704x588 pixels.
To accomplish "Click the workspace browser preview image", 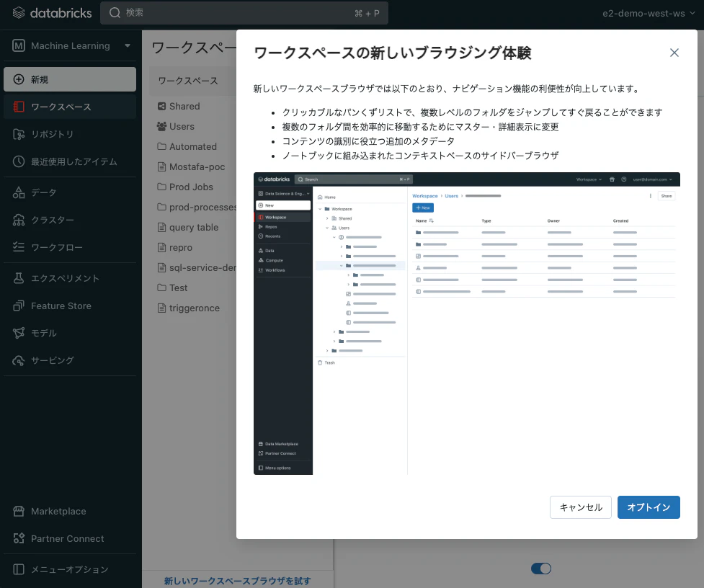I will coord(466,323).
